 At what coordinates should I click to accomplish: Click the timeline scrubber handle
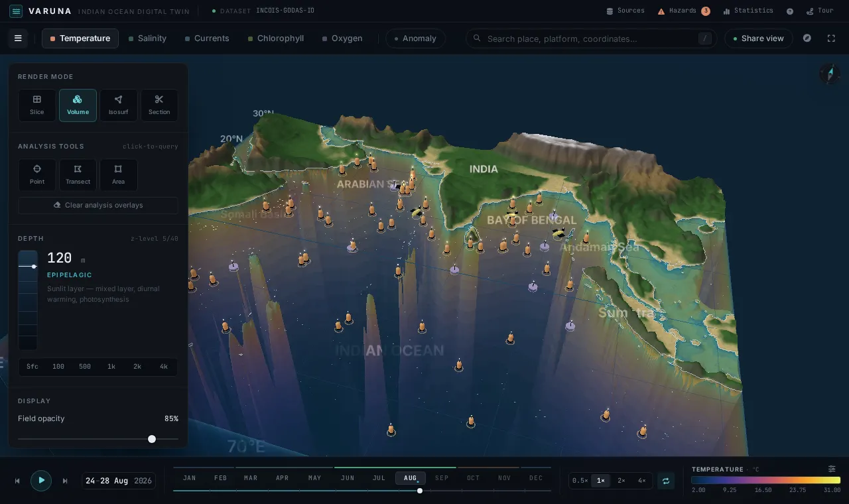click(420, 491)
